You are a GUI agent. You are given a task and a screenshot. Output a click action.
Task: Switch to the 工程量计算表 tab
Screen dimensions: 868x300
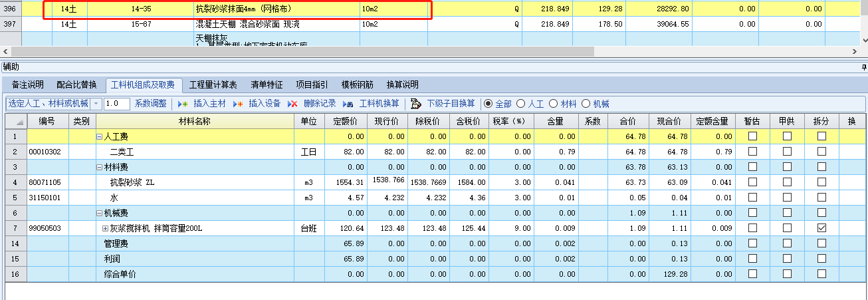(213, 85)
